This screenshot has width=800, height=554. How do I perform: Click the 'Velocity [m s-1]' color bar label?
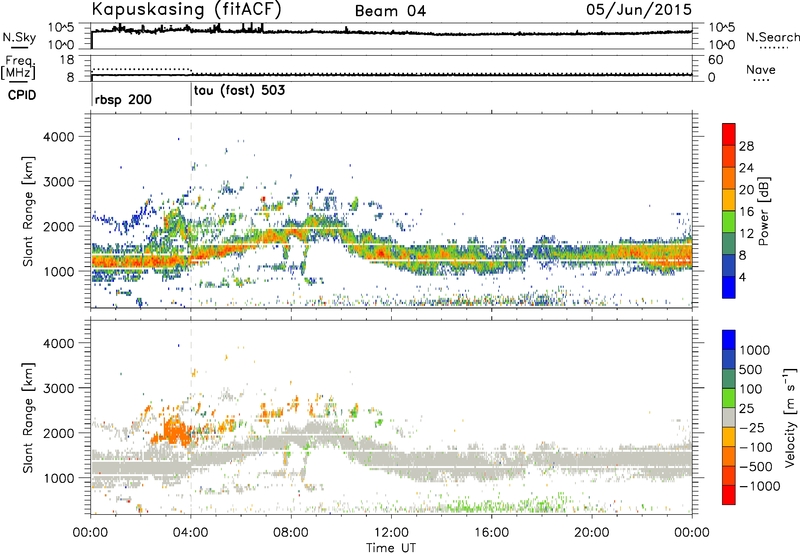(790, 417)
